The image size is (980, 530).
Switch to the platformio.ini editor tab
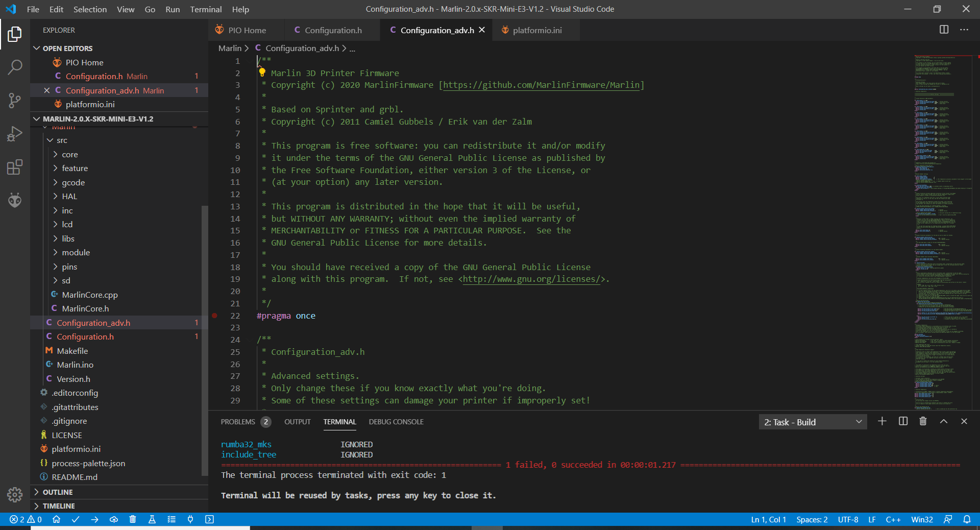pos(535,30)
